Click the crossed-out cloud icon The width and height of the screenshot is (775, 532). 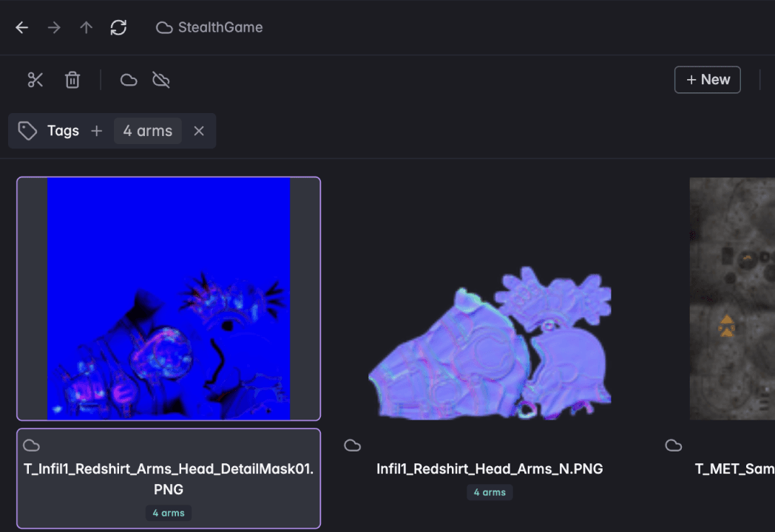(160, 80)
